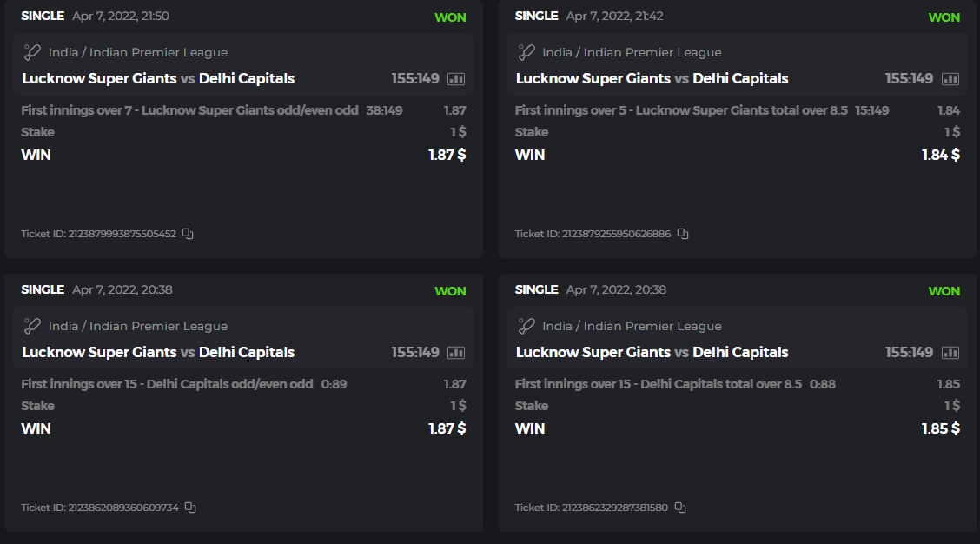Viewport: 980px width, 544px height.
Task: Select the Lucknow Super Giants total over 8.5 bet line
Action: tap(680, 110)
